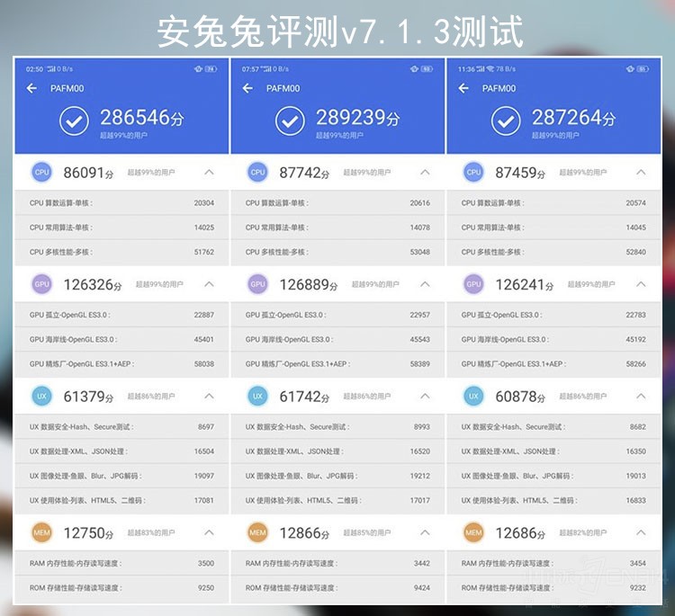Click 超越82%的用户 label beside 12686
The image size is (675, 616).
click(x=583, y=533)
